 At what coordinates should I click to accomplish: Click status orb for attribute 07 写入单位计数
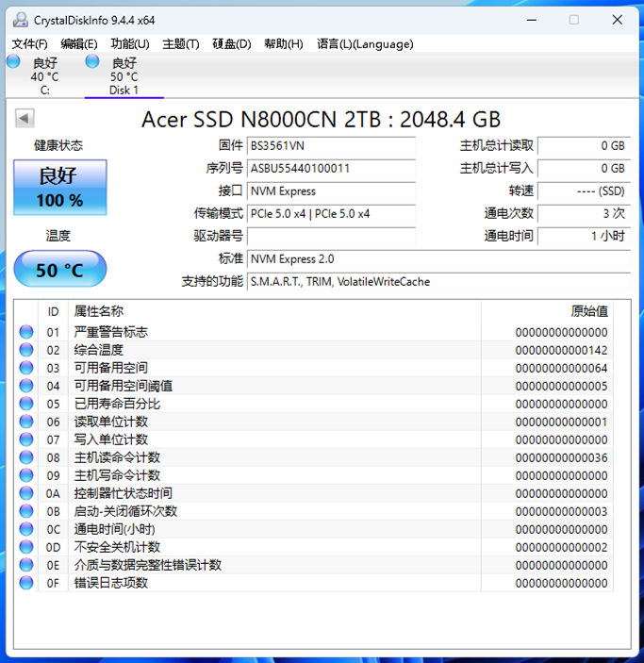pos(26,439)
